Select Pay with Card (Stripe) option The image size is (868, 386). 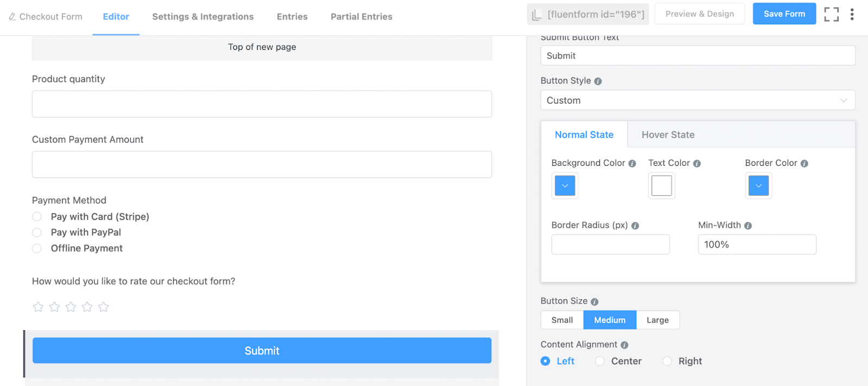[x=37, y=217]
